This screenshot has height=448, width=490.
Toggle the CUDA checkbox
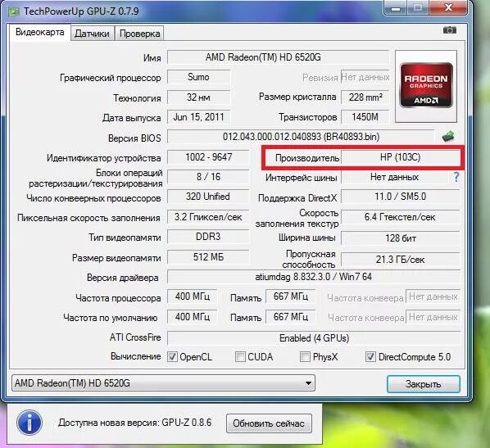point(240,357)
